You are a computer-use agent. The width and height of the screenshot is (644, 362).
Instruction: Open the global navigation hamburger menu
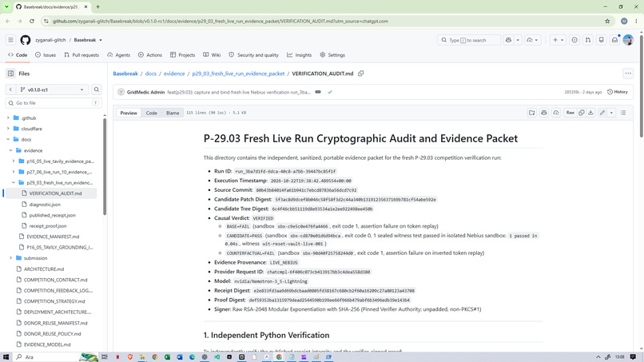click(10, 40)
